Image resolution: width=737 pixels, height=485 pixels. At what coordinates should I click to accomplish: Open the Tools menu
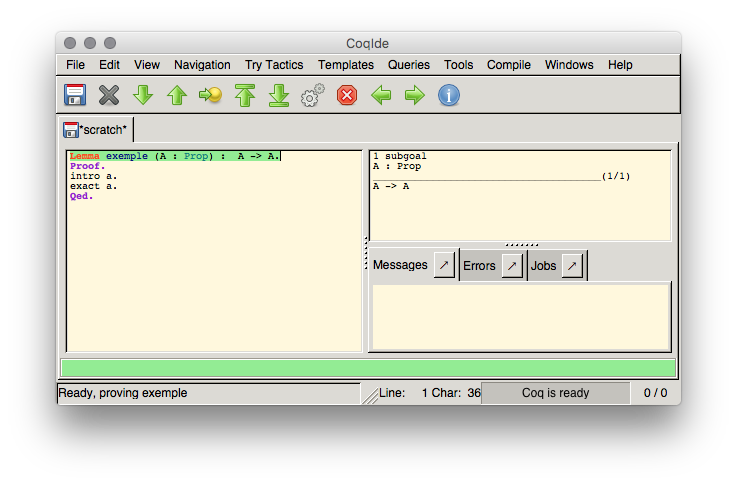point(458,65)
